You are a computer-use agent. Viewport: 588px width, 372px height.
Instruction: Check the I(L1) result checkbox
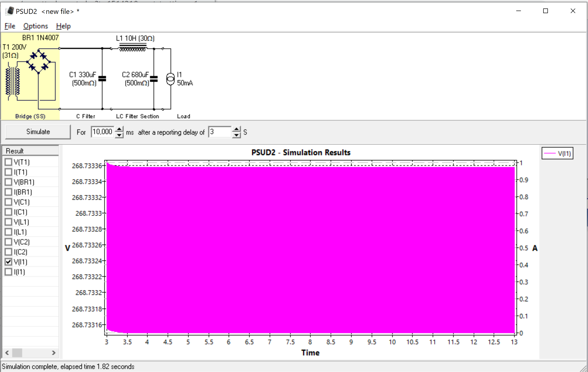click(x=8, y=232)
